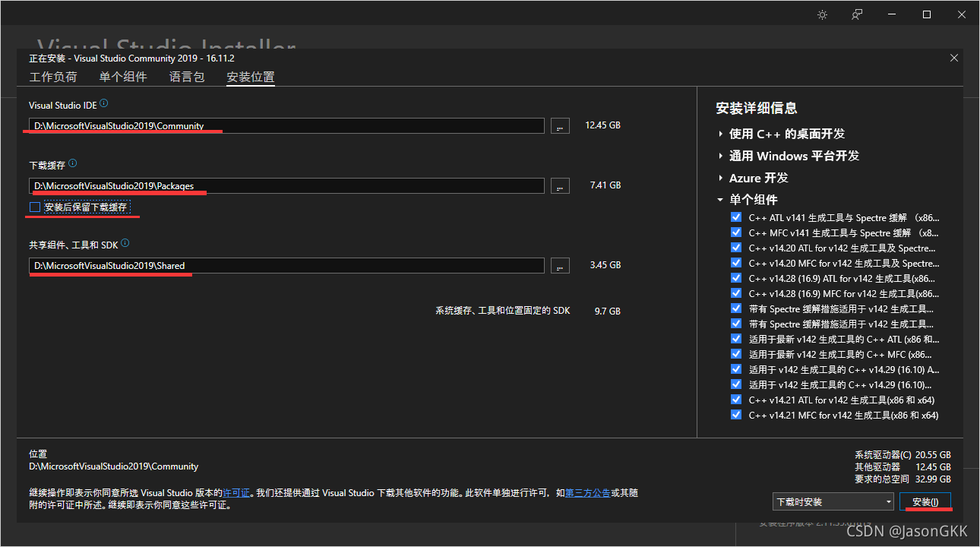980x547 pixels.
Task: Switch to the 语言包 tab
Action: tap(187, 77)
